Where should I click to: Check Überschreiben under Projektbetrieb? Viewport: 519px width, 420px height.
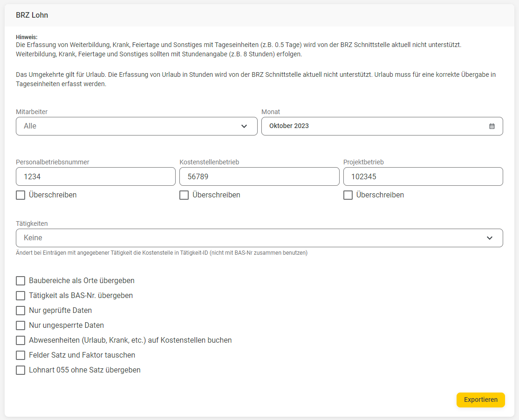click(x=348, y=195)
